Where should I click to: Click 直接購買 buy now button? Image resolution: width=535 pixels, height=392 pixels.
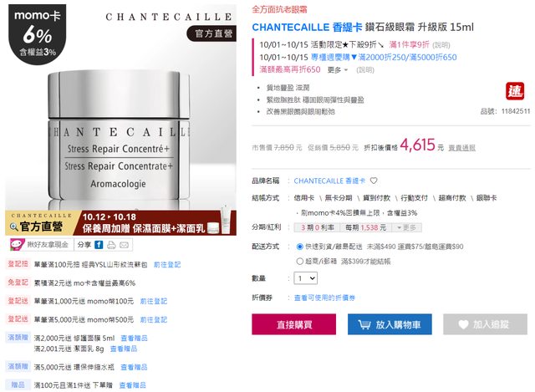(x=293, y=324)
